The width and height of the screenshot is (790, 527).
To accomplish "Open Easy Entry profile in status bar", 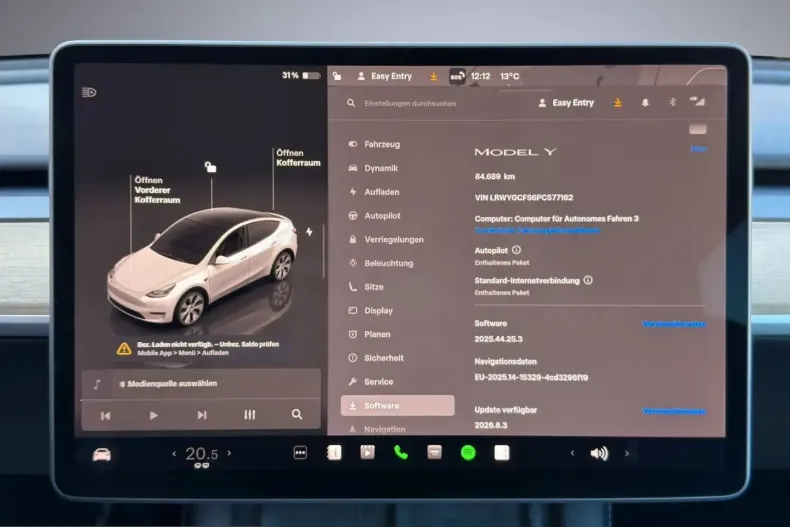I will click(x=384, y=76).
